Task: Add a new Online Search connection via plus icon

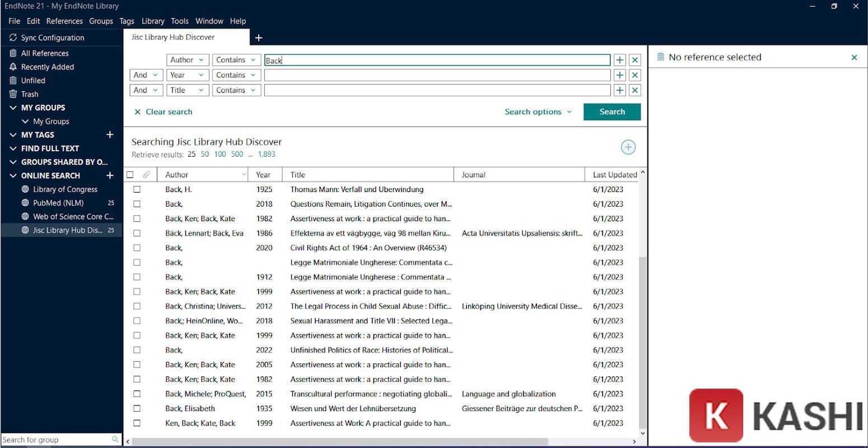Action: click(110, 175)
